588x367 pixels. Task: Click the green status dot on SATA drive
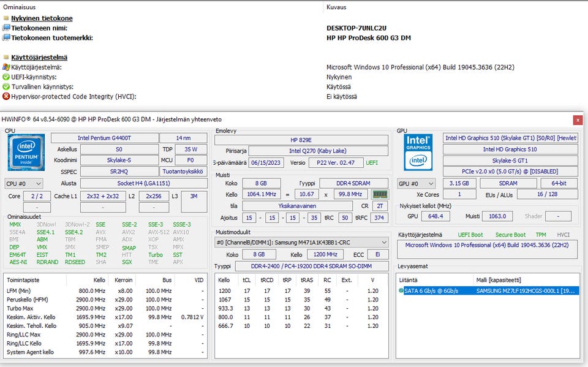click(x=401, y=290)
